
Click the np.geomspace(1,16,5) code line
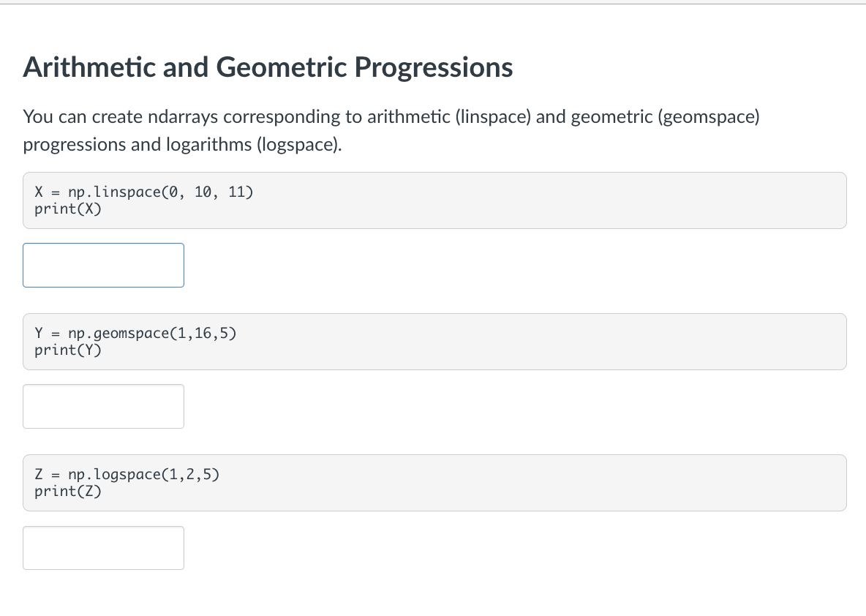135,333
